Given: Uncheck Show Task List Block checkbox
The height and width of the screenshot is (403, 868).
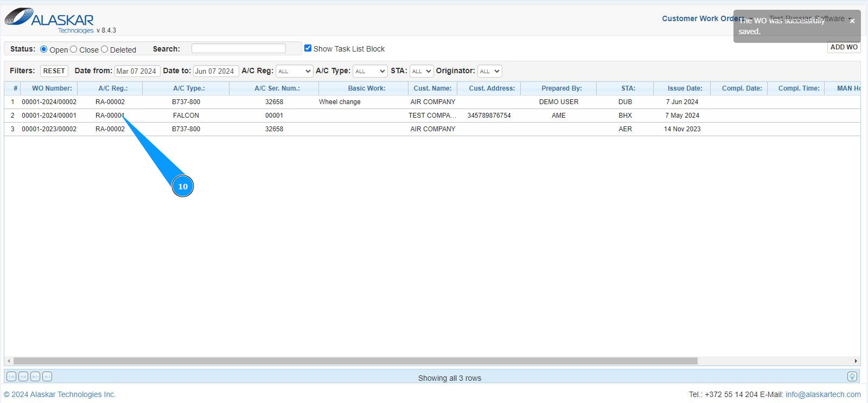Looking at the screenshot, I should (x=308, y=48).
